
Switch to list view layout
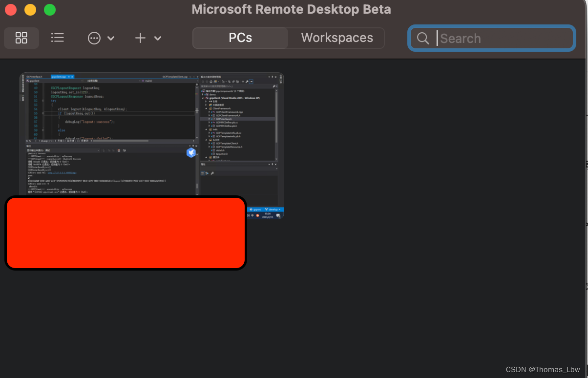pyautogui.click(x=58, y=38)
